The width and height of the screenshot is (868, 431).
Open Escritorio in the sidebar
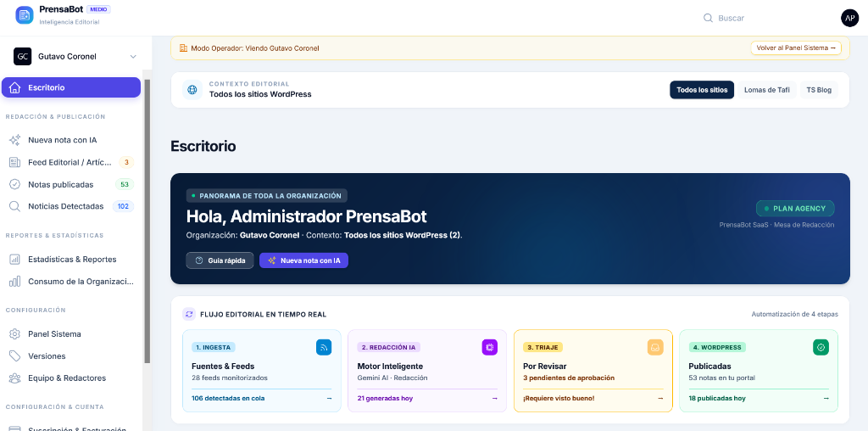[x=71, y=87]
